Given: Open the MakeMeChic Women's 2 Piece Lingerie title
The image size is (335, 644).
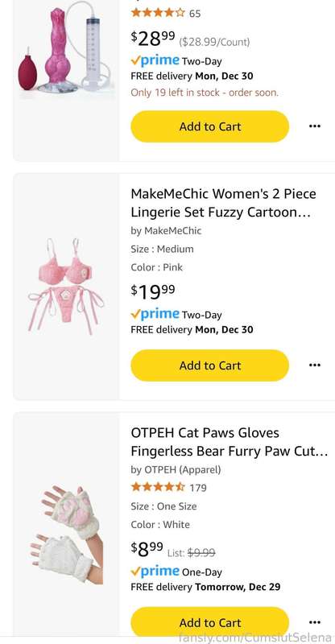Looking at the screenshot, I should pos(223,203).
